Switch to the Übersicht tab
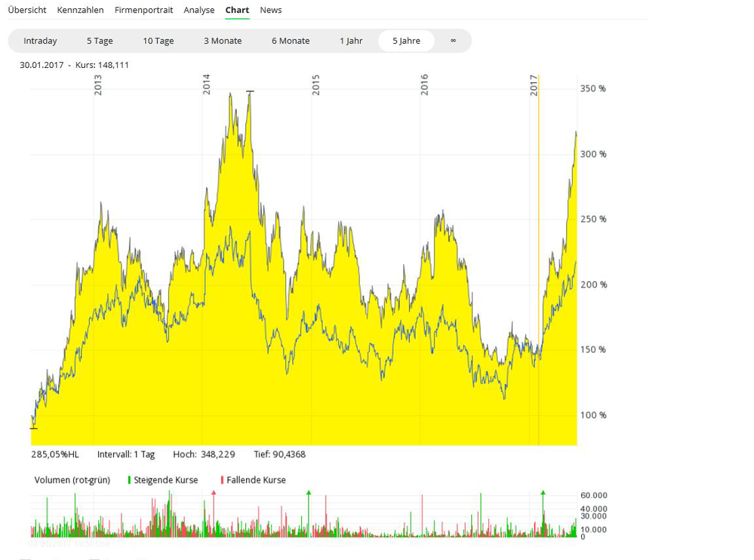 [27, 10]
